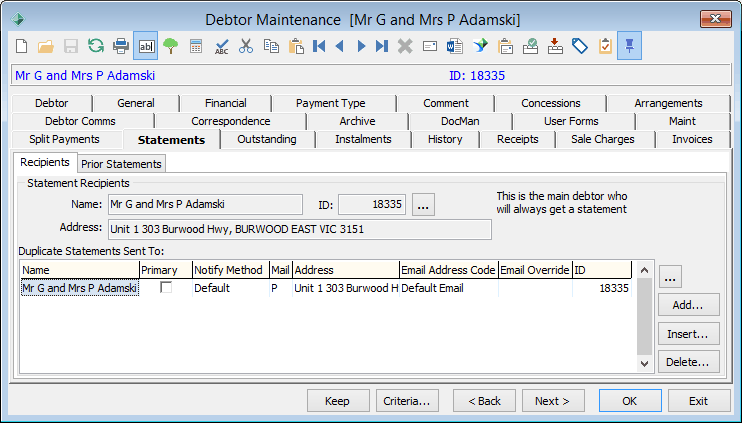Toggle Primary checkbox for Mr G and Mrs P Adamski
Image resolution: width=742 pixels, height=423 pixels.
pyautogui.click(x=166, y=288)
